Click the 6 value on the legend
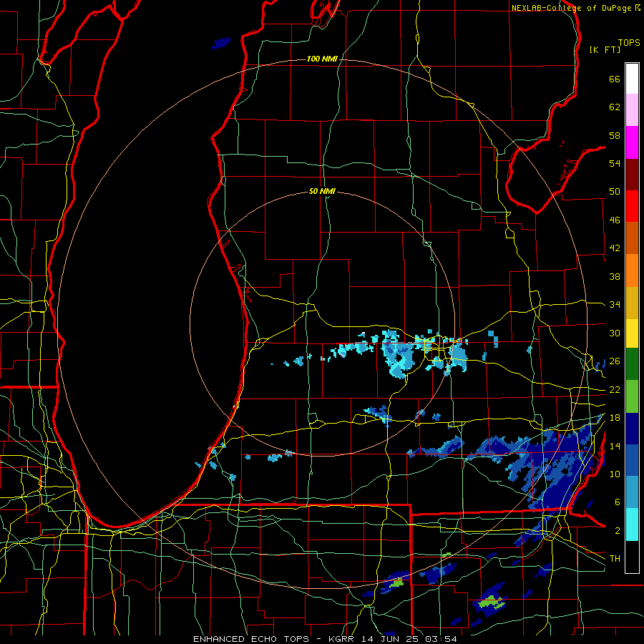Image resolution: width=644 pixels, height=644 pixels. point(617,502)
